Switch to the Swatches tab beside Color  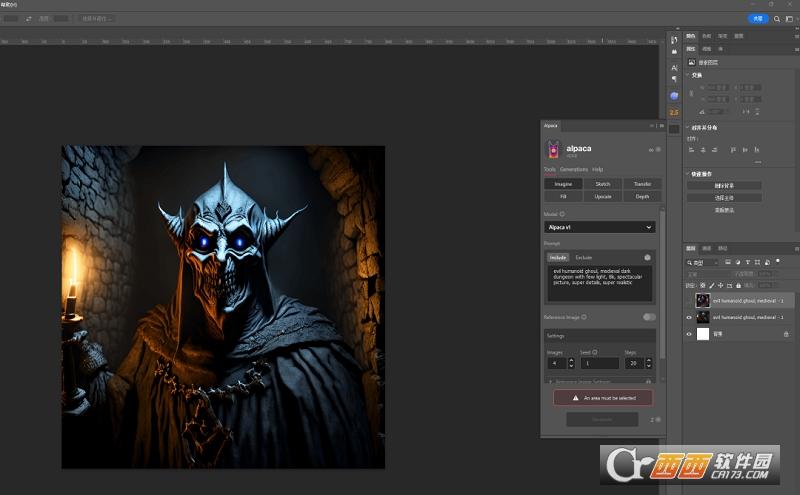(x=707, y=36)
